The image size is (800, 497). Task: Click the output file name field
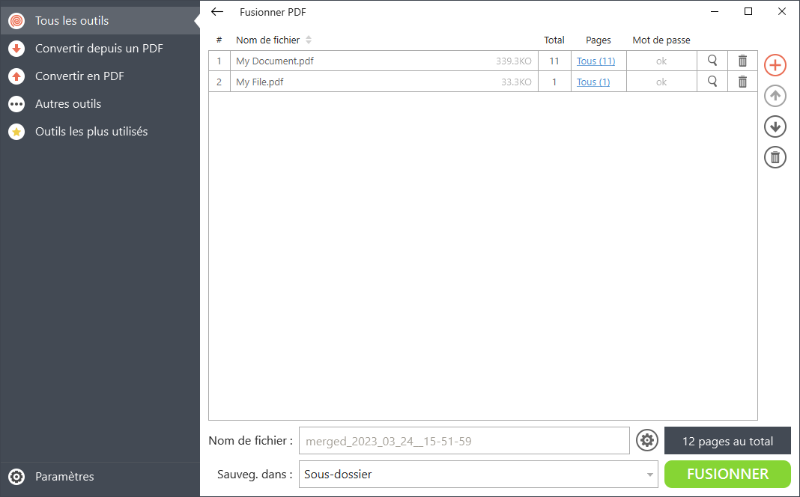point(464,441)
